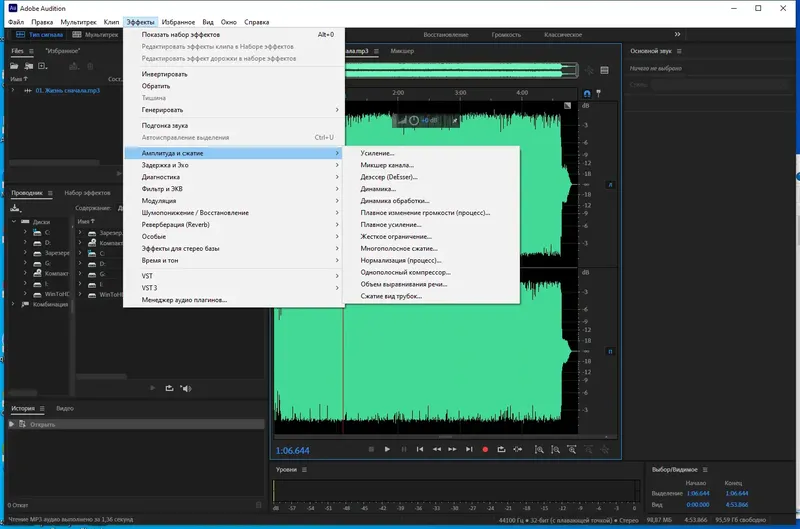Open Задержка и Эхо submenu
This screenshot has width=800, height=529.
[234, 165]
